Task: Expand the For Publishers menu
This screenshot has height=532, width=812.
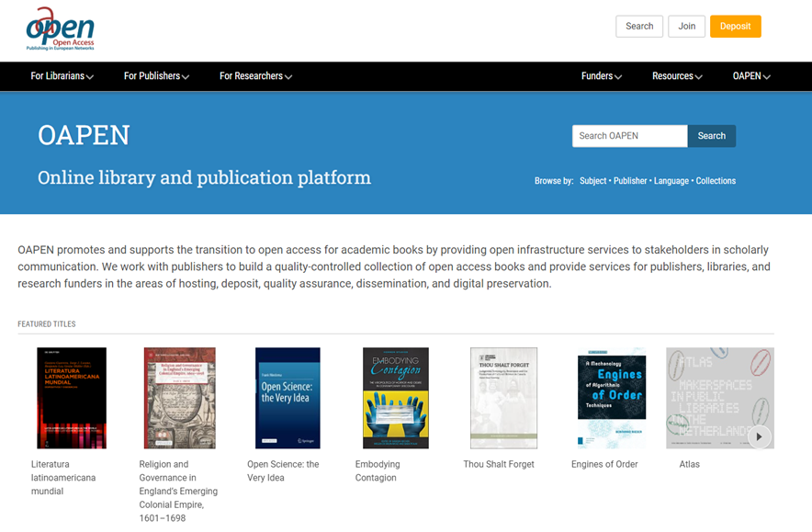Action: [156, 76]
